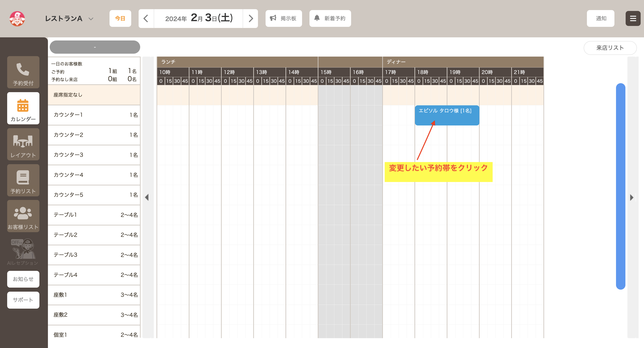Click the 20時 hour header
The image size is (644, 348).
pos(496,72)
